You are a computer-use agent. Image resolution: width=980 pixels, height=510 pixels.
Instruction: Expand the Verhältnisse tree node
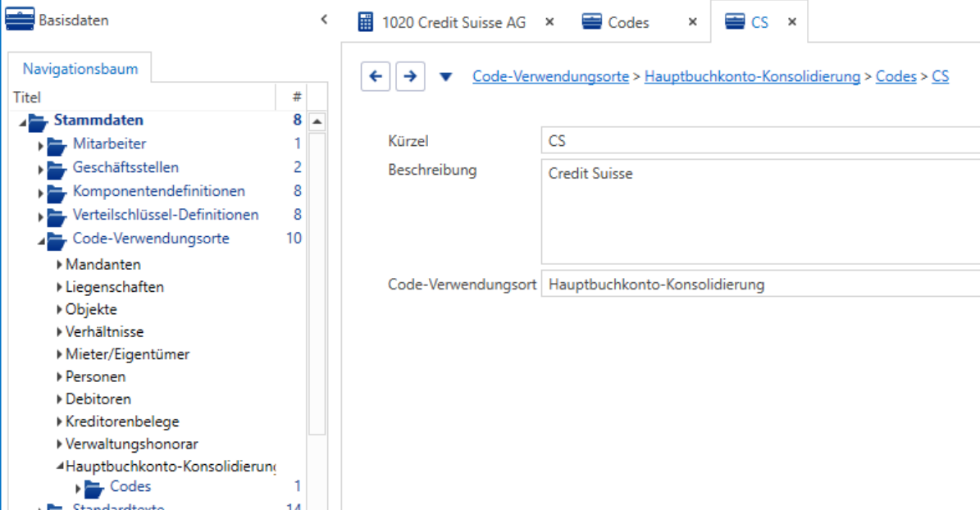coord(59,332)
